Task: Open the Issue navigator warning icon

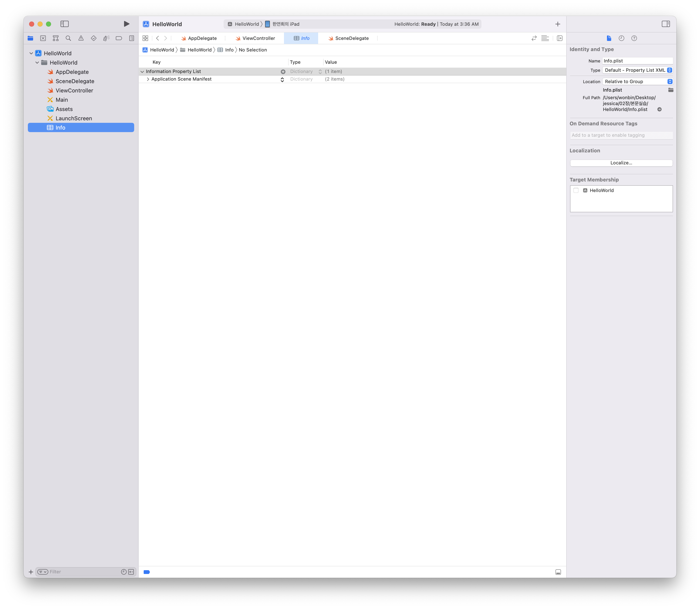Action: [x=81, y=38]
